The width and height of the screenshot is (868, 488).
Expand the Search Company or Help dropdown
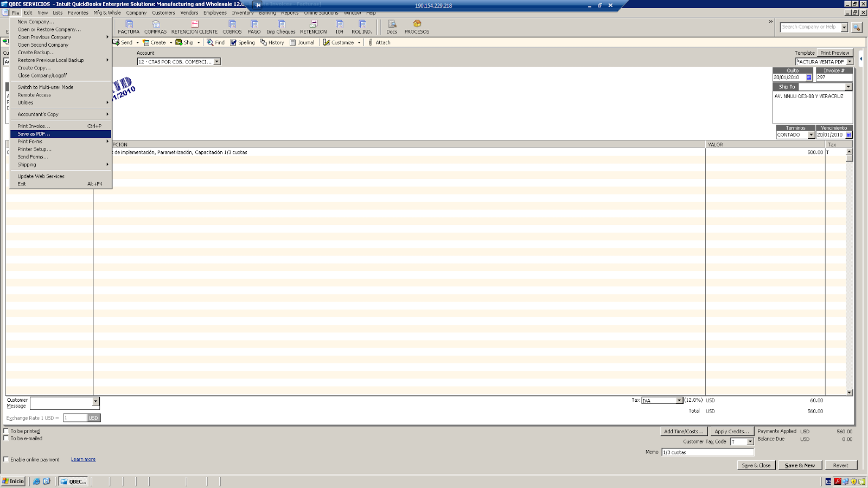[844, 27]
